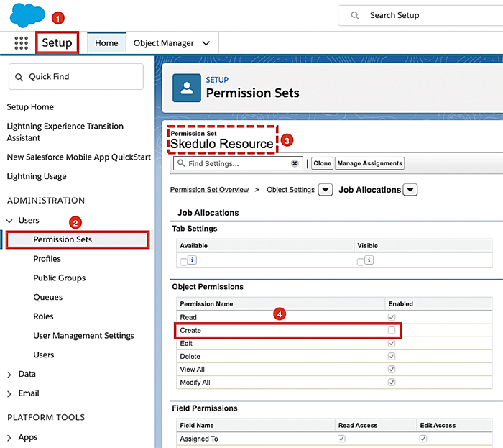Viewport: 503px width, 448px height.
Task: Toggle the Read permission checkbox
Action: (392, 317)
